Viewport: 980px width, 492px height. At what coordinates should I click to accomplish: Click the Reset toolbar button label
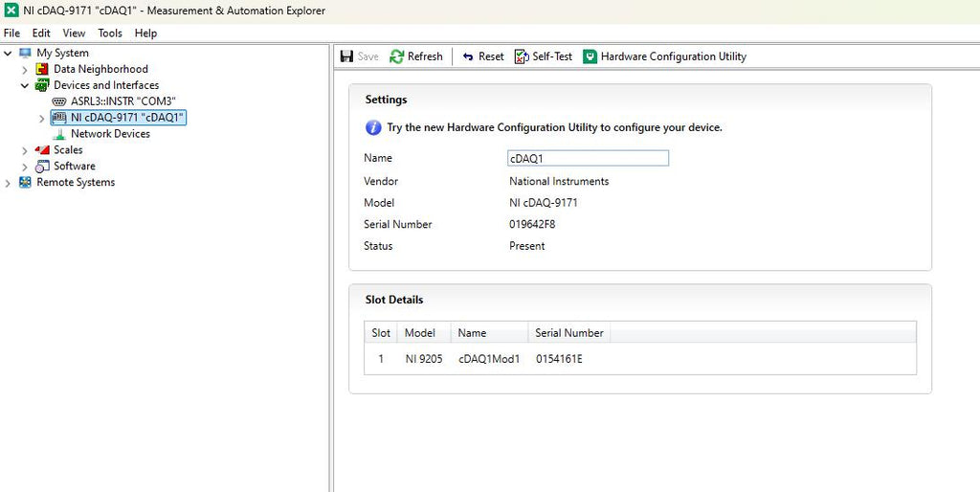[491, 56]
